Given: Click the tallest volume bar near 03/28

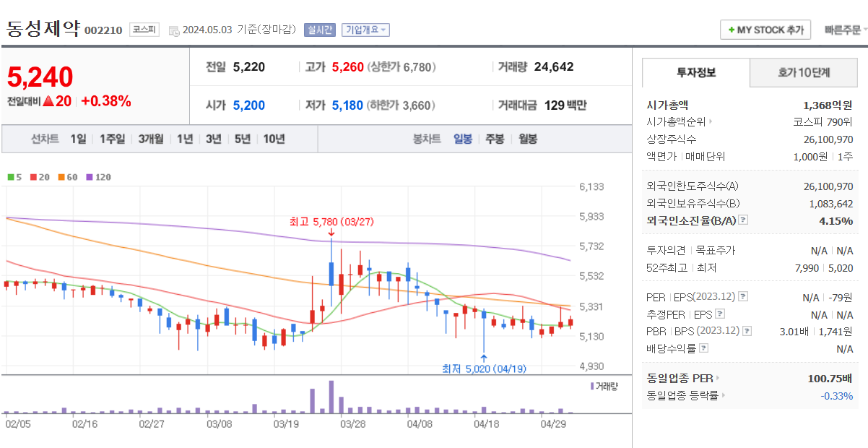Looking at the screenshot, I should pyautogui.click(x=331, y=397).
